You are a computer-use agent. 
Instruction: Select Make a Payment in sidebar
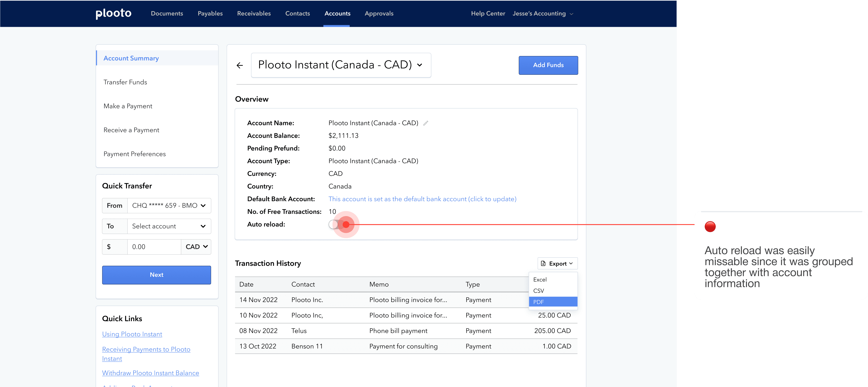[128, 106]
